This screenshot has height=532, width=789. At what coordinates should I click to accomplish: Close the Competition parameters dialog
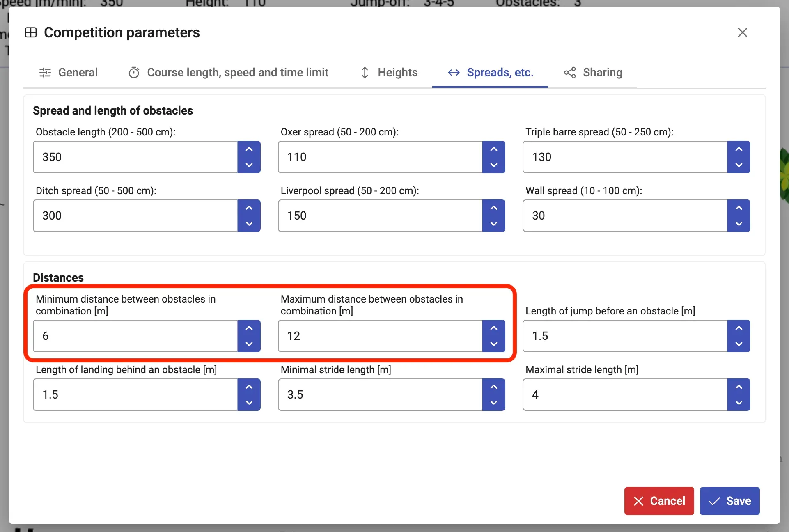pos(742,32)
